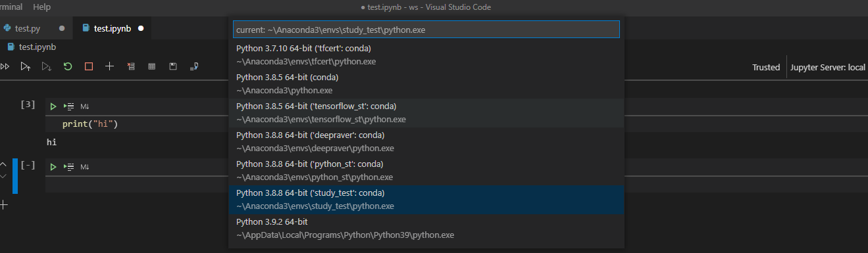
Task: Move selected cell up with chevron
Action: tap(3, 164)
